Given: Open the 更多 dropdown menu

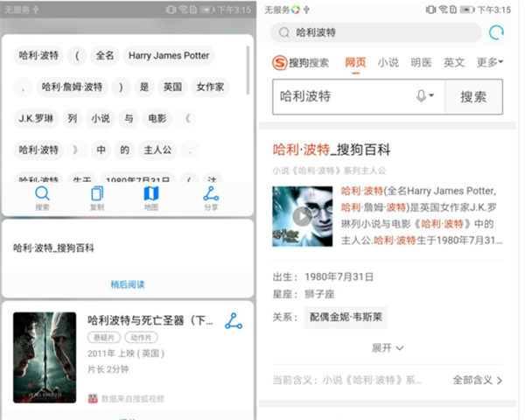Looking at the screenshot, I should pos(490,63).
